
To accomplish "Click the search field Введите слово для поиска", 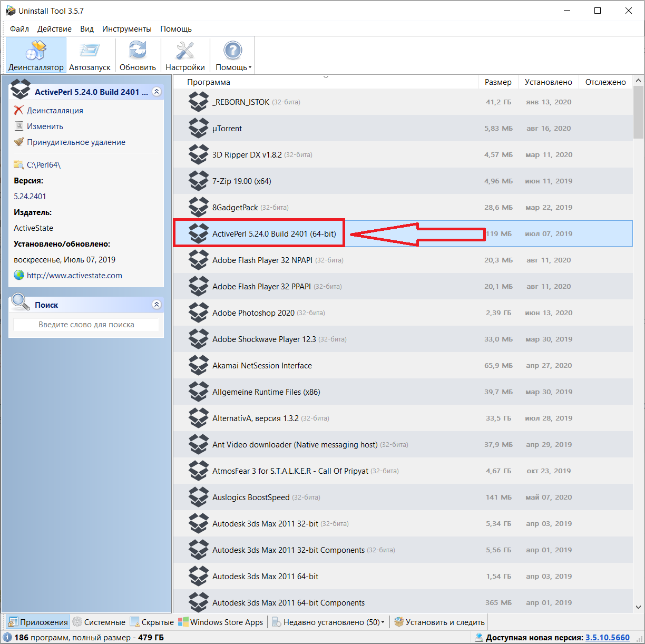I will pos(86,325).
